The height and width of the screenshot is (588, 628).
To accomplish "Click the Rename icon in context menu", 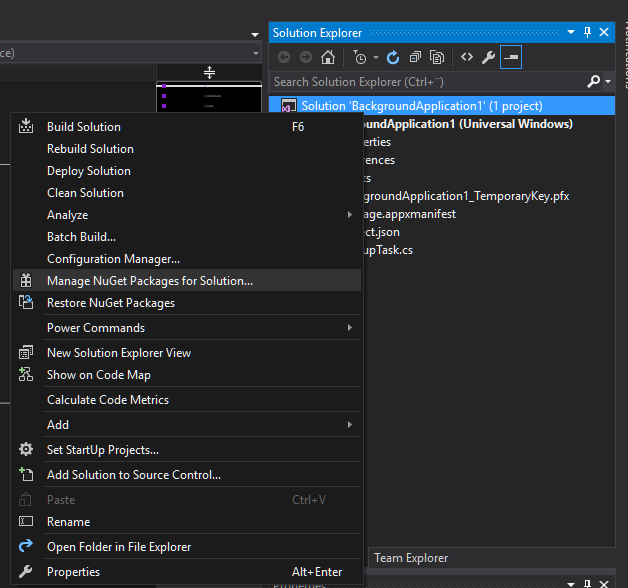I will point(26,522).
